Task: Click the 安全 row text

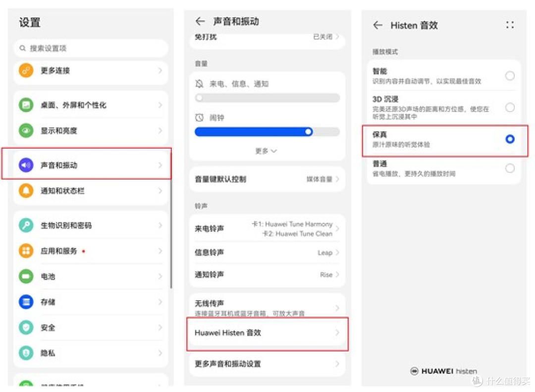Action: click(x=48, y=328)
